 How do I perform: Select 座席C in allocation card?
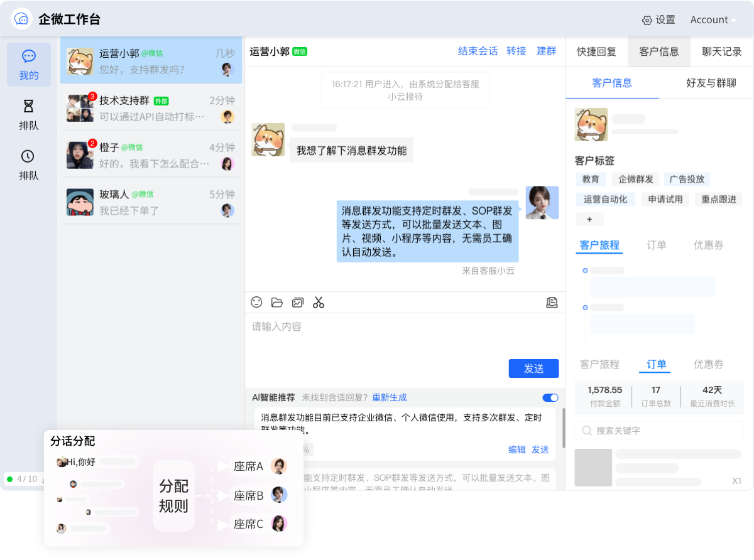coord(260,524)
